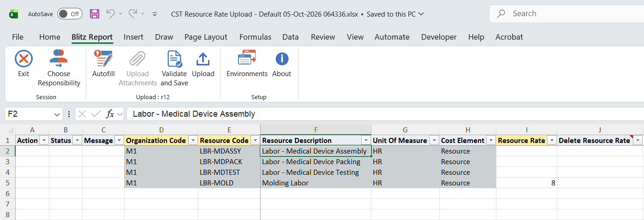Image resolution: width=644 pixels, height=220 pixels.
Task: Switch to the Automate tab
Action: [392, 37]
